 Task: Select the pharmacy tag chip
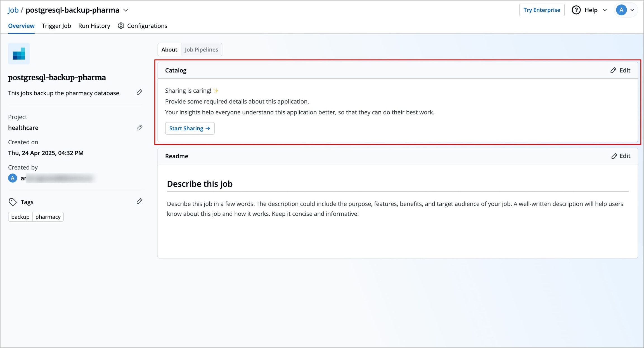[x=48, y=217]
